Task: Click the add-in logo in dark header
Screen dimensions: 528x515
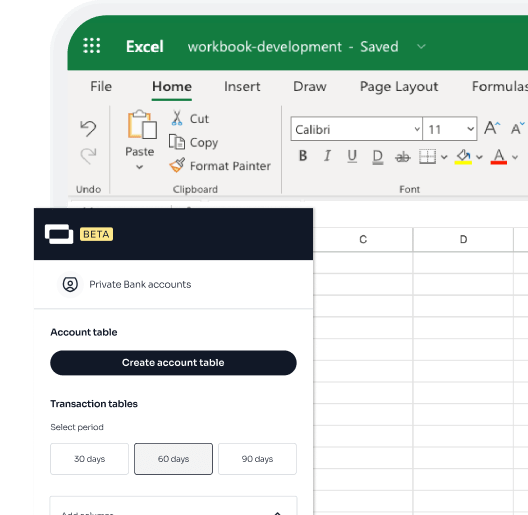Action: 59,234
